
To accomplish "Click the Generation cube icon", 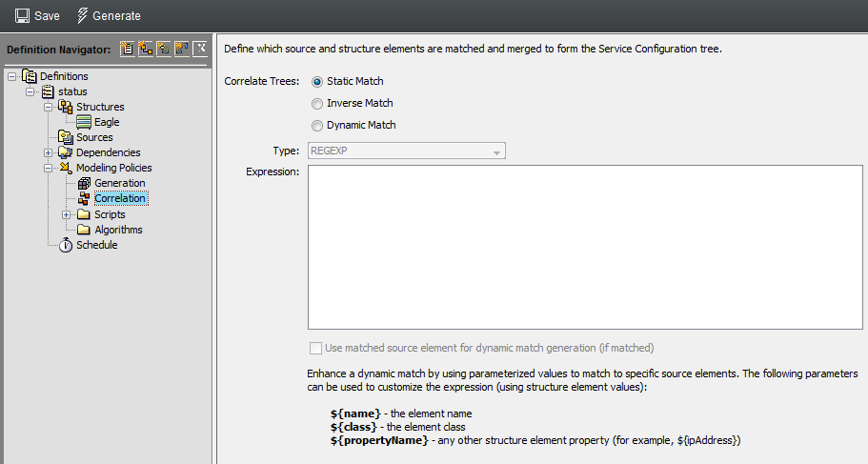I will (x=84, y=183).
